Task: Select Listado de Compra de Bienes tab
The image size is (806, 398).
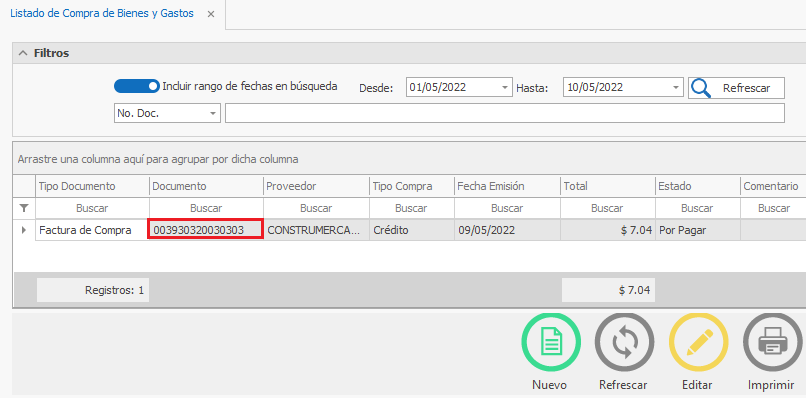Action: click(x=102, y=14)
